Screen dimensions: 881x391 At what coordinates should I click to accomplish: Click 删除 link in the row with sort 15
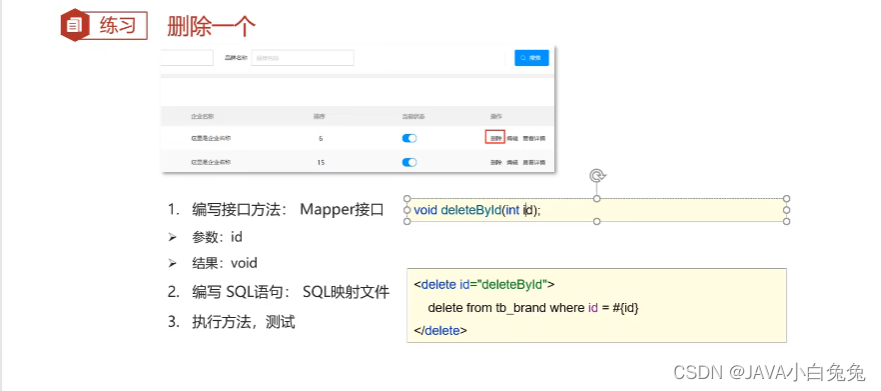pos(495,162)
